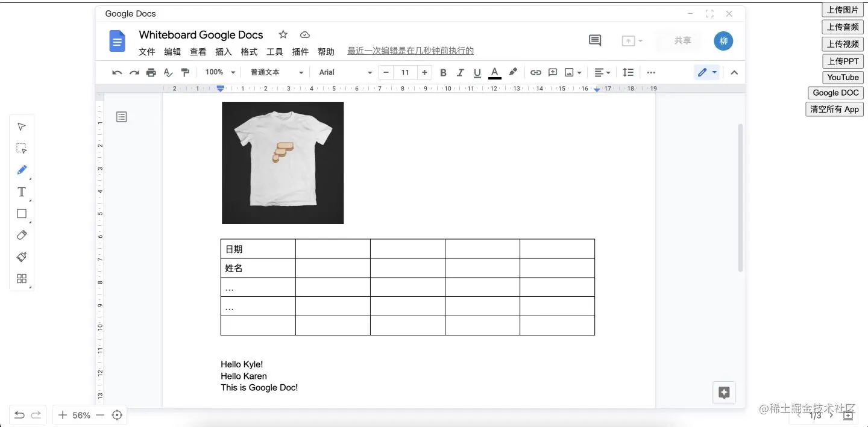Open the document outline panel
868x427 pixels.
(x=122, y=117)
